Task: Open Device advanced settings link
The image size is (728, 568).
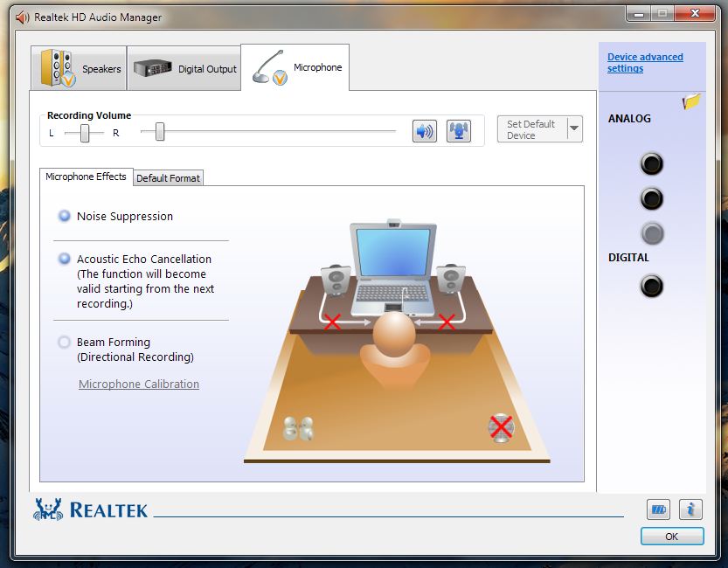Action: coord(645,62)
